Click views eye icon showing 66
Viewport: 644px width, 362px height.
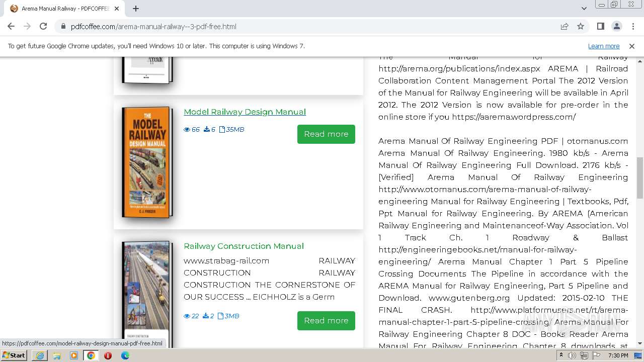[x=187, y=130]
